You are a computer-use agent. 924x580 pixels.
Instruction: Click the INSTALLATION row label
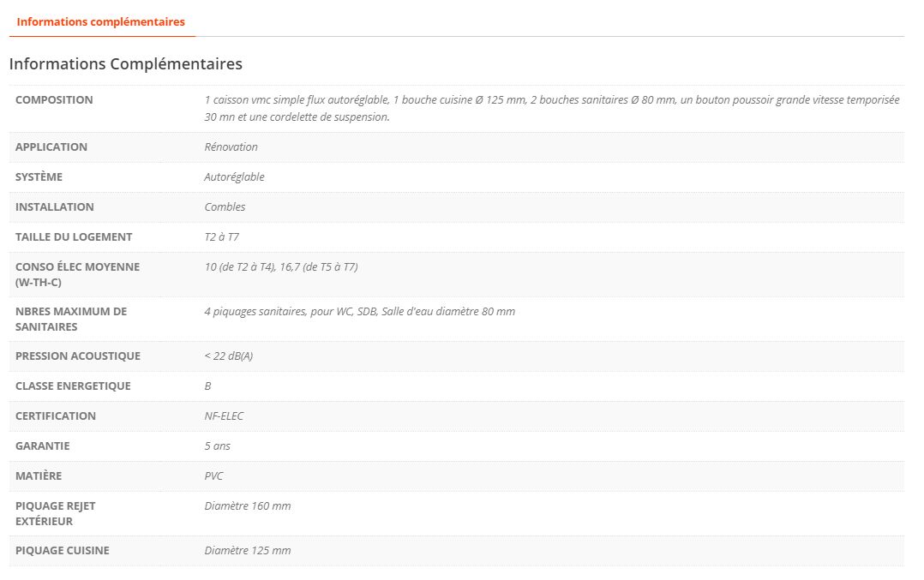coord(55,207)
